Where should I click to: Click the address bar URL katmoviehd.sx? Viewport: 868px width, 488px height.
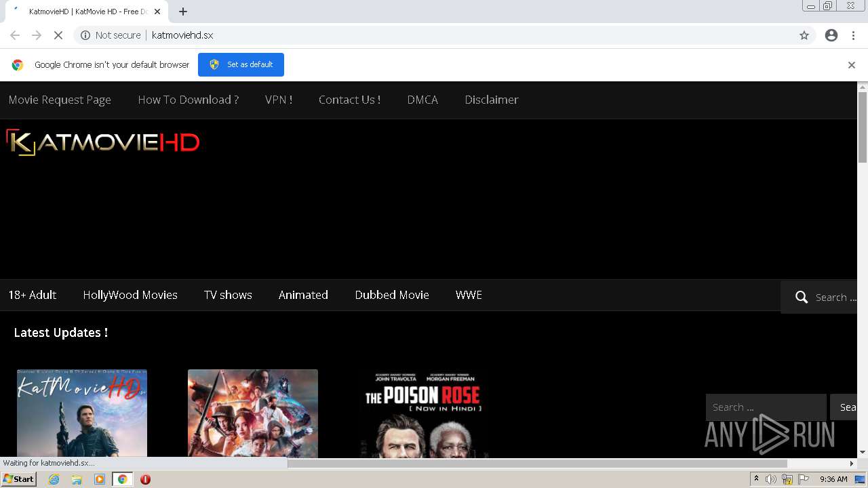[x=182, y=35]
